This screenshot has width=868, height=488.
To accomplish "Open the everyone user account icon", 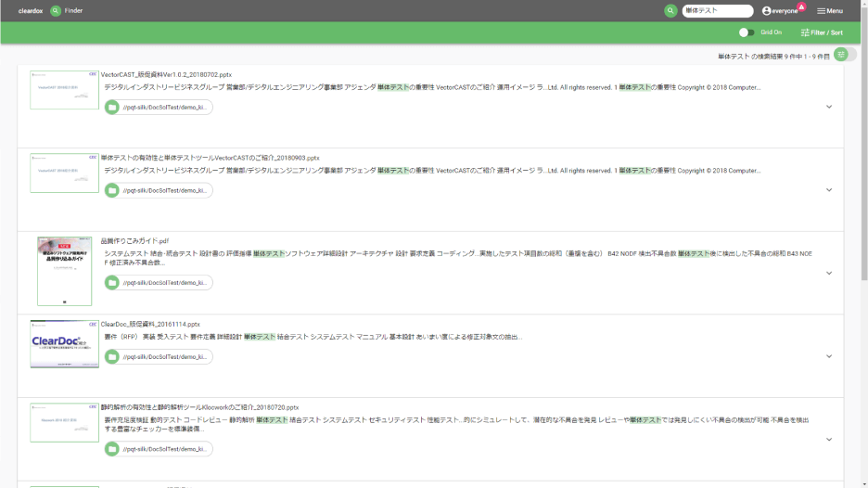I will tap(767, 10).
